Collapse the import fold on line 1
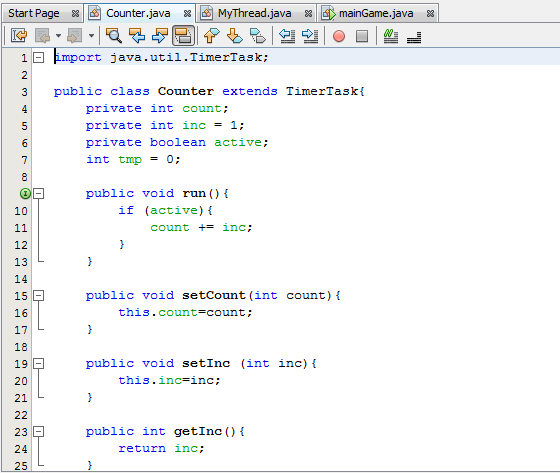The image size is (560, 473). [39, 58]
